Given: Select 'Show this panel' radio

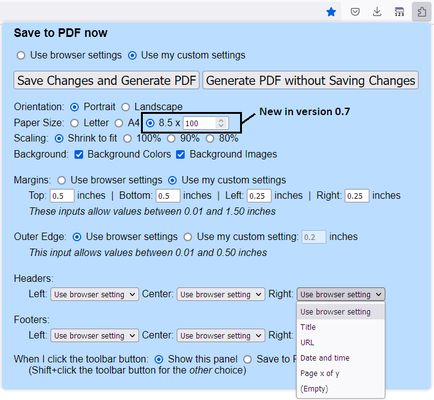Looking at the screenshot, I should click(159, 359).
